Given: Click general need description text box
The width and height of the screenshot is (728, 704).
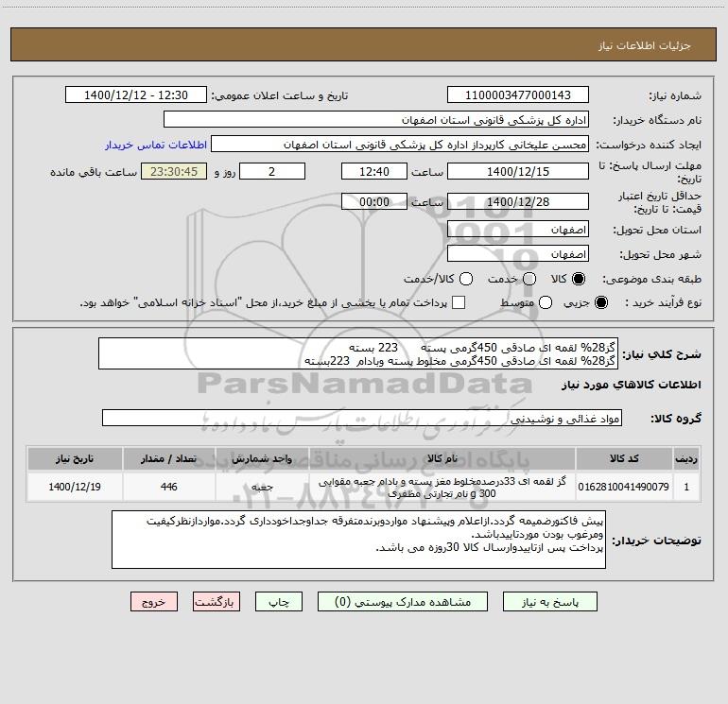Looking at the screenshot, I should [x=358, y=353].
